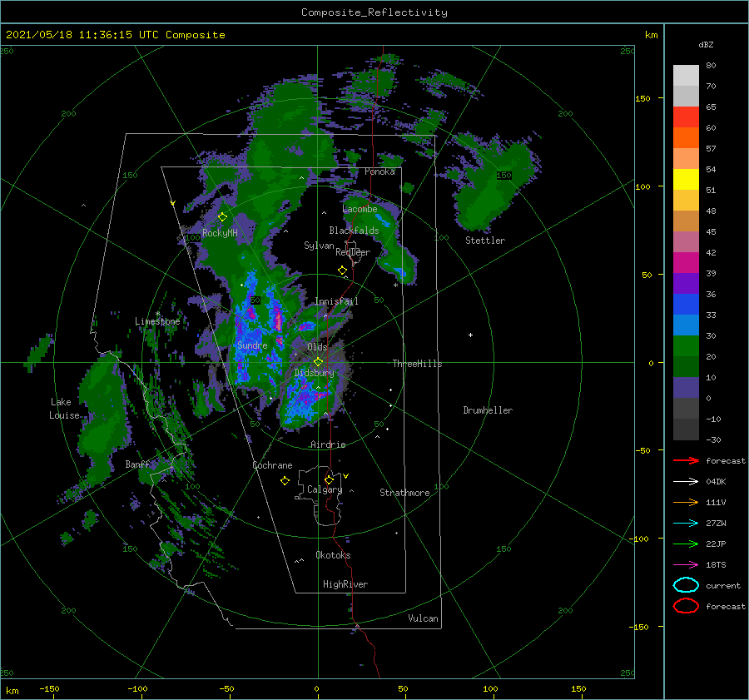The height and width of the screenshot is (700, 749).
Task: Click the Sundre city label
Action: click(x=252, y=345)
